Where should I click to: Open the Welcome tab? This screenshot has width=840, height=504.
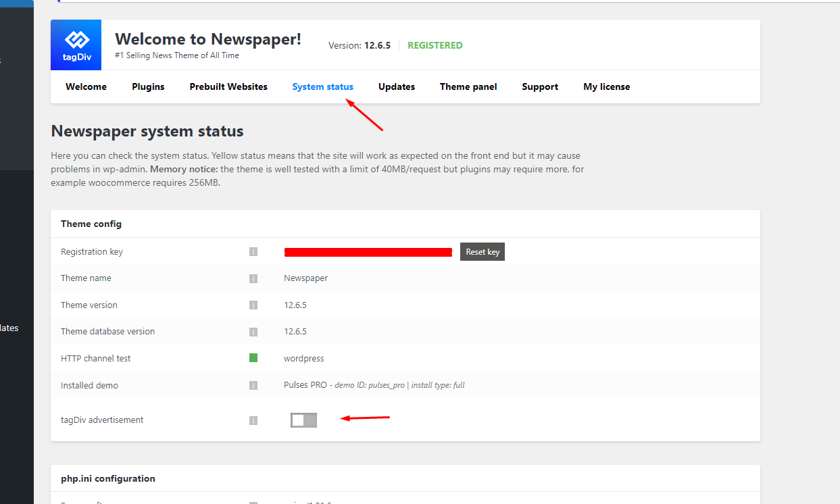86,86
